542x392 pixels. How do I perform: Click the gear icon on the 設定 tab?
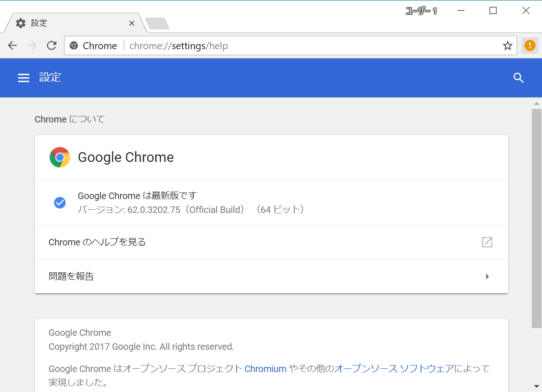20,23
